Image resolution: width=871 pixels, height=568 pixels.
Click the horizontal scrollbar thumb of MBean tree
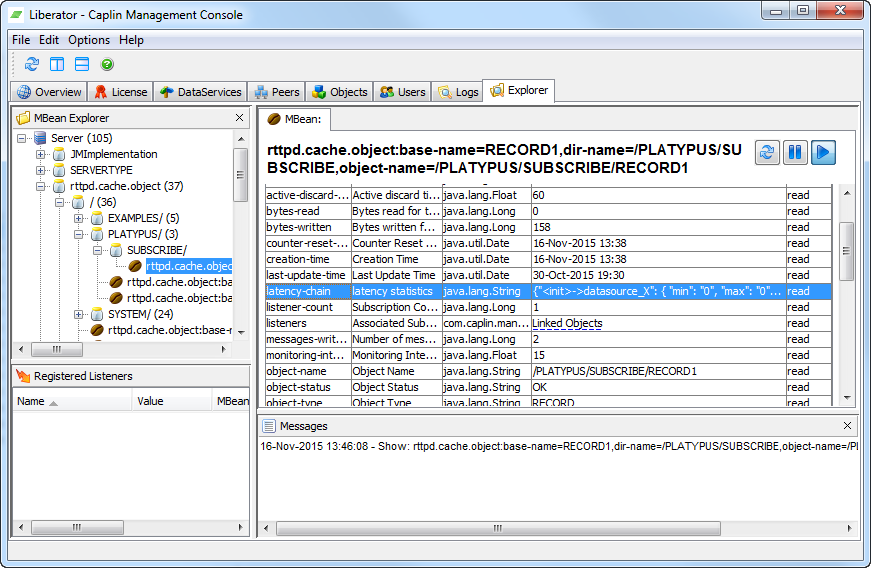pos(57,349)
